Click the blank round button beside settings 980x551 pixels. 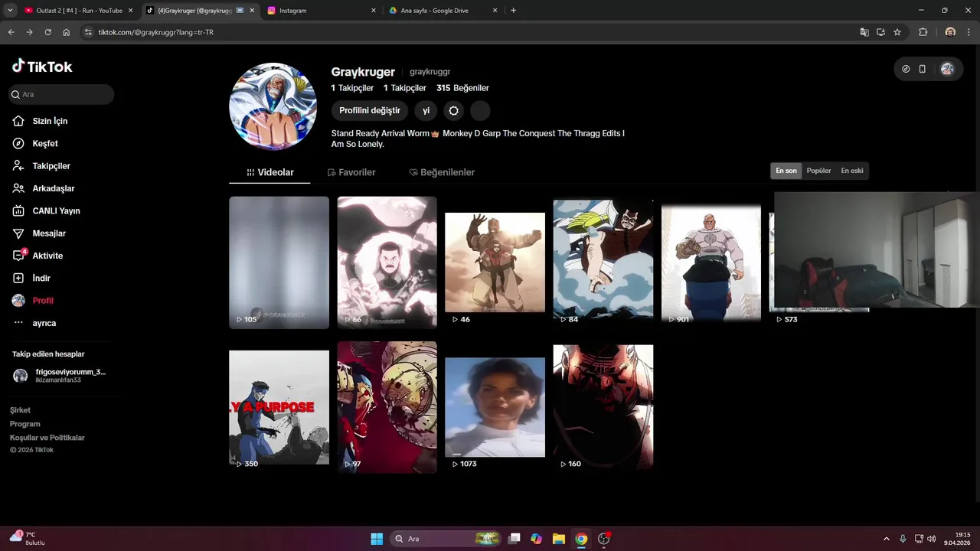coord(480,111)
